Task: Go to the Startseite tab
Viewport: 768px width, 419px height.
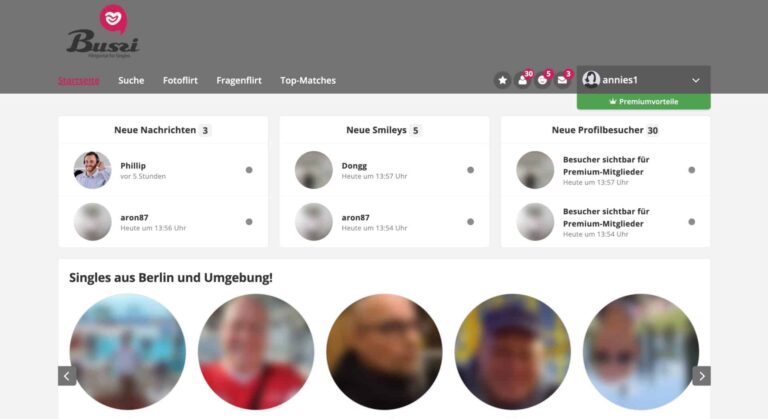Action: point(78,80)
